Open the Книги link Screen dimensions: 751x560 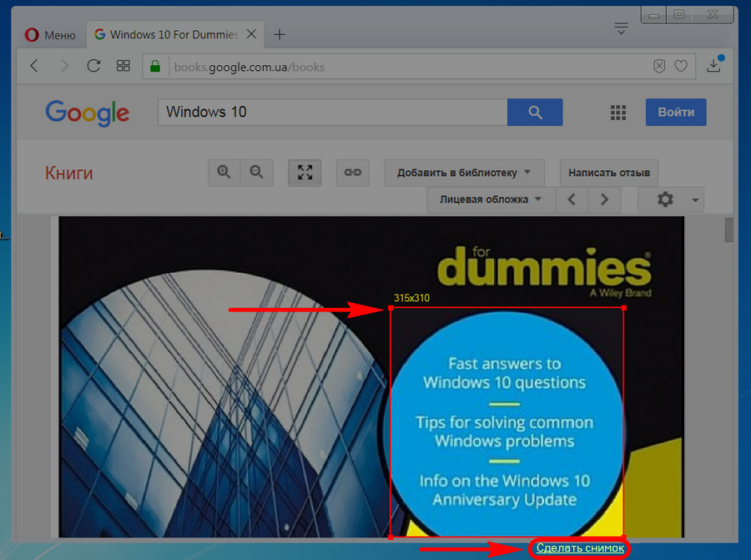pos(69,173)
